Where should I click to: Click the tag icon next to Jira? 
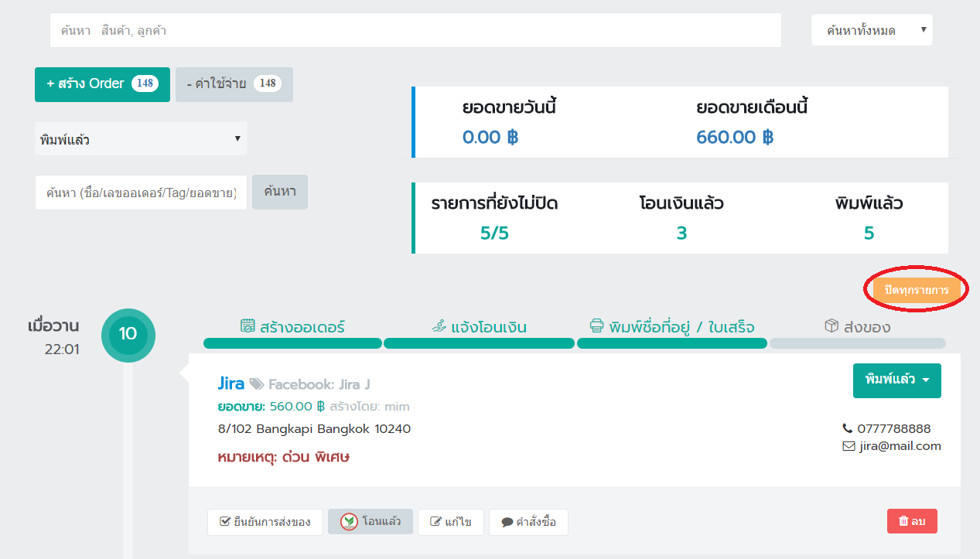click(x=257, y=384)
